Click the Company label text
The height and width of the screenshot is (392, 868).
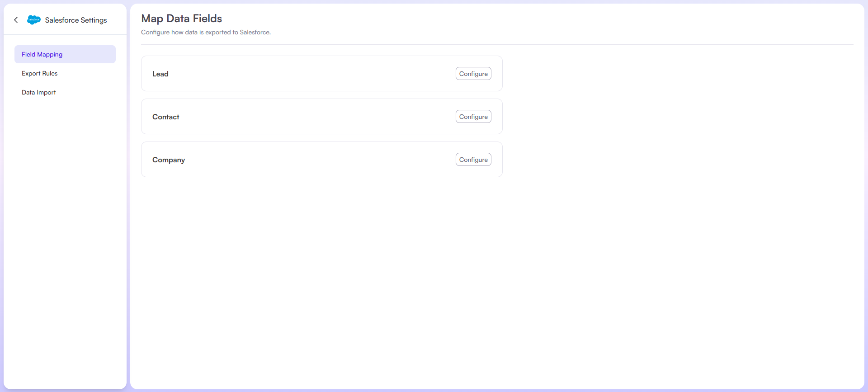click(x=169, y=160)
